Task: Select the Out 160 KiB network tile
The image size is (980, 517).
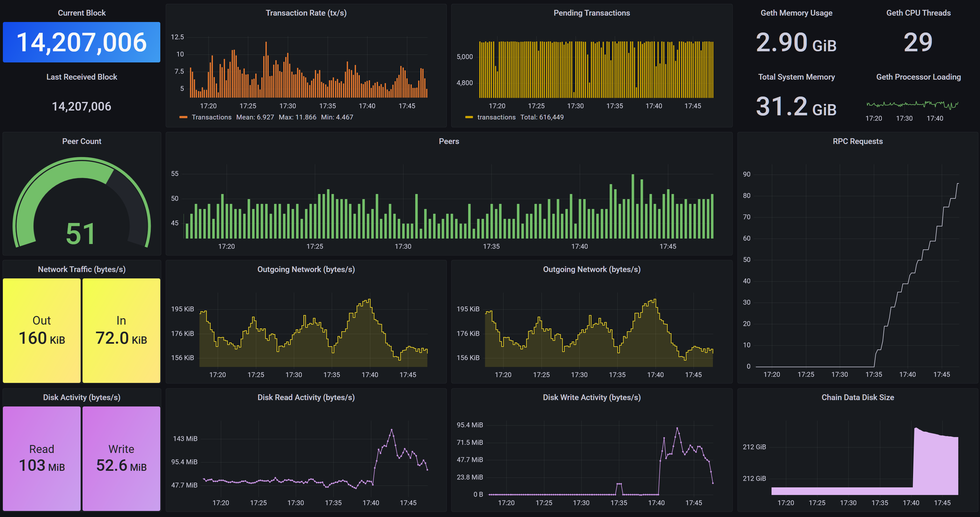Action: 42,330
